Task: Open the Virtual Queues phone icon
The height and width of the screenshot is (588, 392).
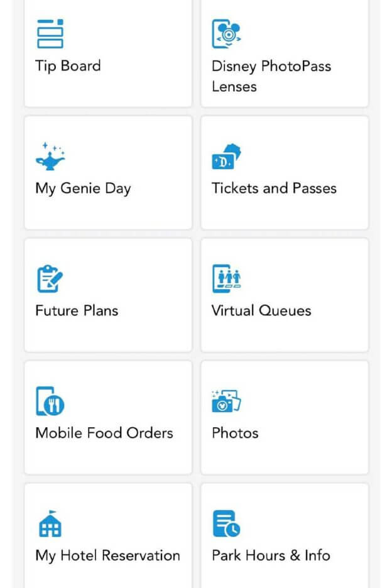Action: pos(226,278)
